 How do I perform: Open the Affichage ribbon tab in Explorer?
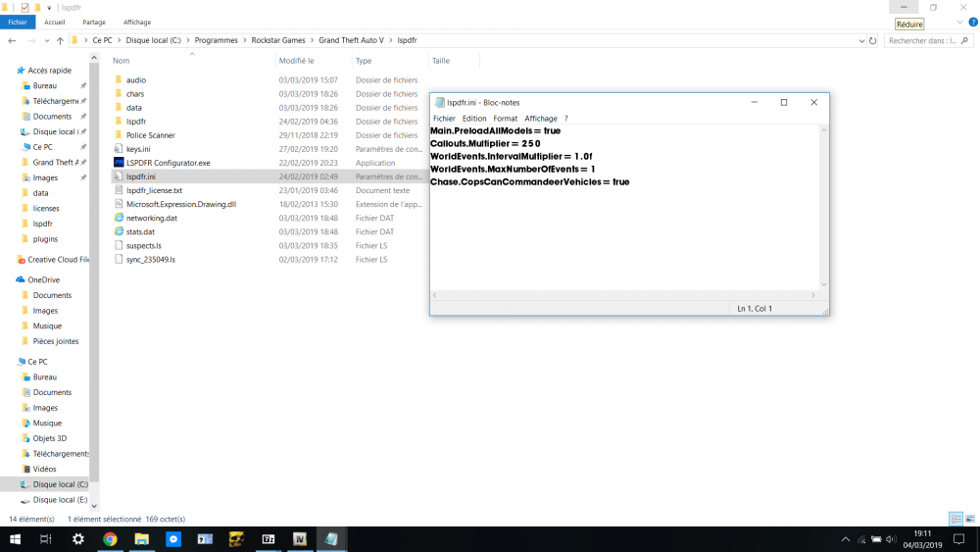(x=137, y=22)
